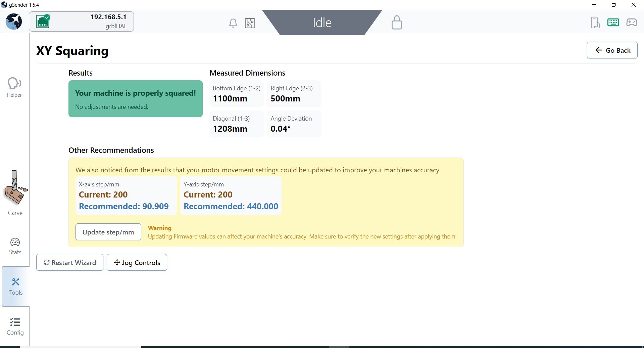Click the padlock icon next to Idle
The width and height of the screenshot is (644, 348).
coord(396,23)
